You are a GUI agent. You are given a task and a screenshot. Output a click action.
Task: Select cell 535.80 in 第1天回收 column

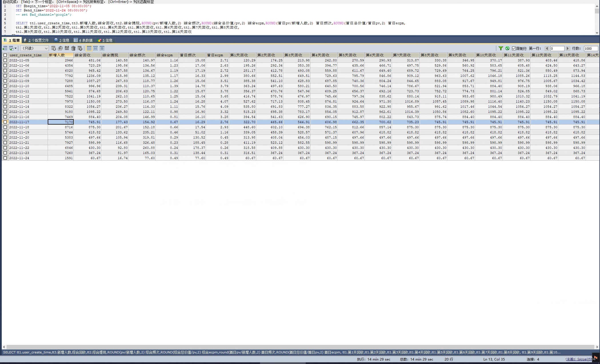point(243,107)
